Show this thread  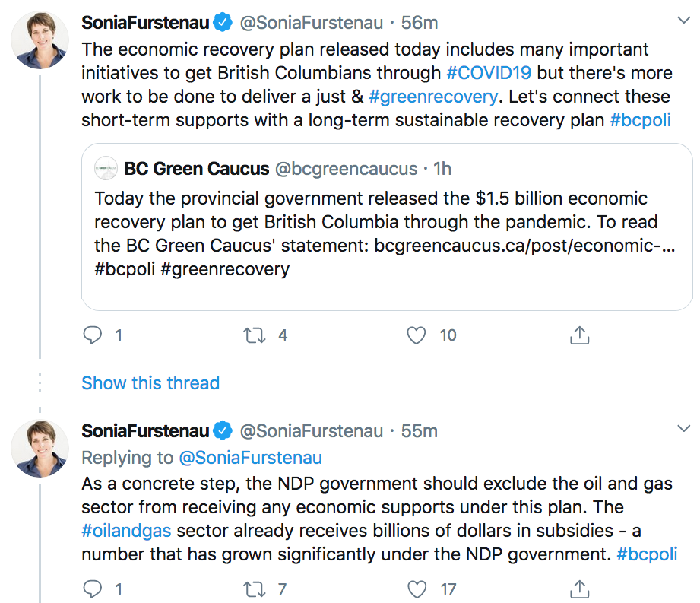point(150,382)
